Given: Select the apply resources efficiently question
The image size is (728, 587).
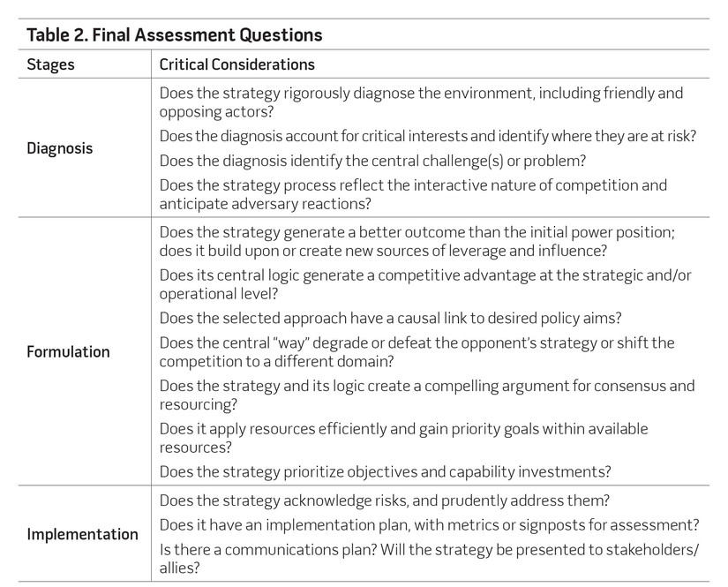Looking at the screenshot, I should pyautogui.click(x=403, y=438).
